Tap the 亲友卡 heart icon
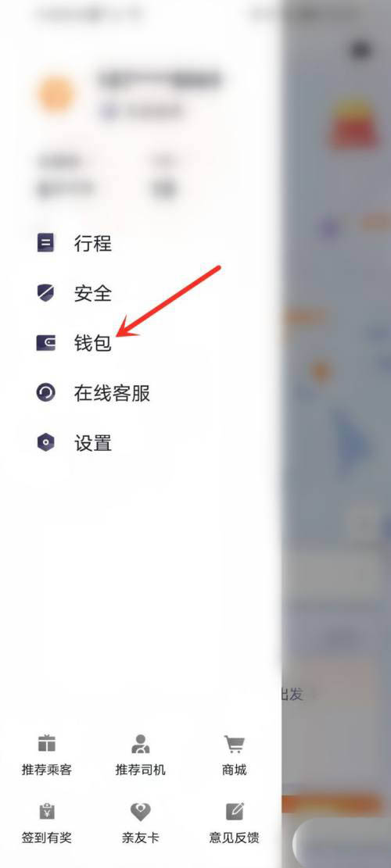Screen dimensions: 391x868 (140, 812)
